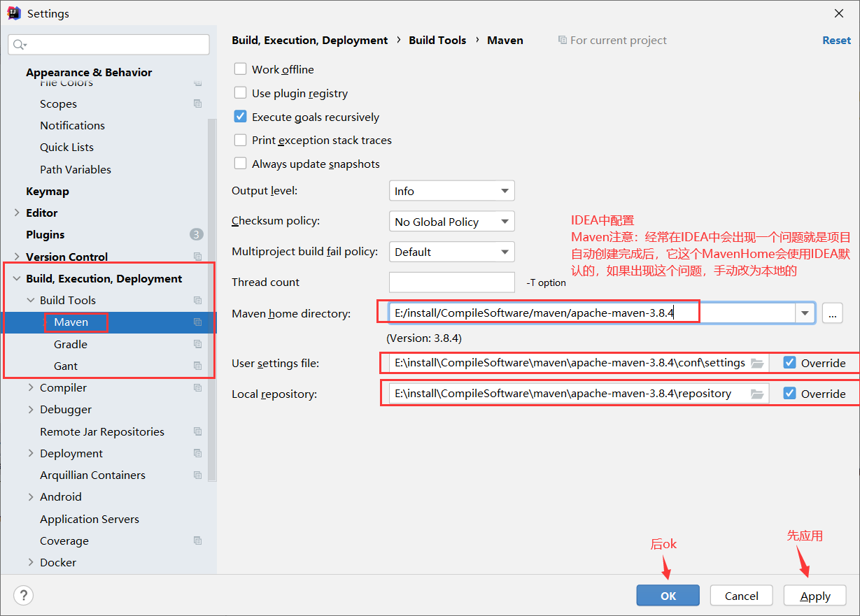
Task: Click project-level icon beside Version Control
Action: (197, 257)
